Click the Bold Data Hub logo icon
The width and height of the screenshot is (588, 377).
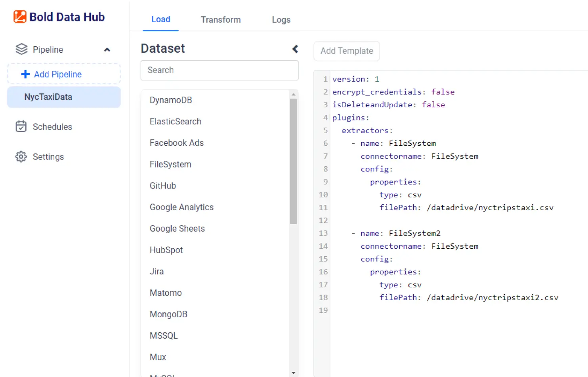pyautogui.click(x=20, y=17)
